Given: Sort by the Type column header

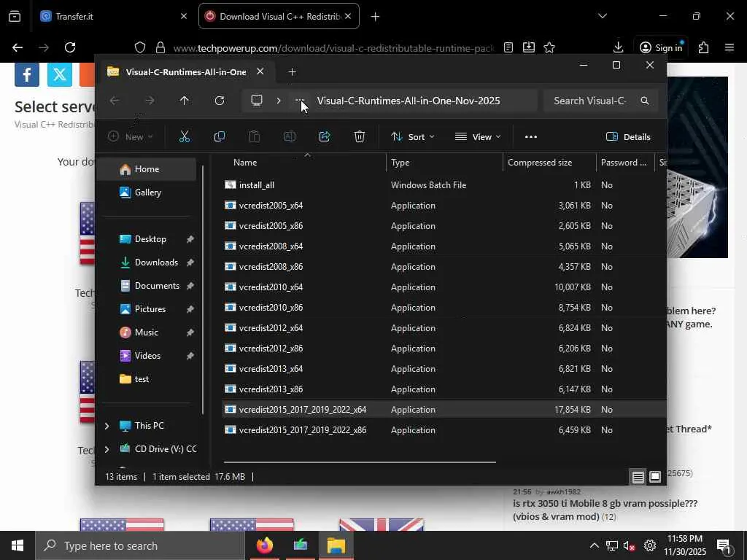Looking at the screenshot, I should pyautogui.click(x=400, y=163).
